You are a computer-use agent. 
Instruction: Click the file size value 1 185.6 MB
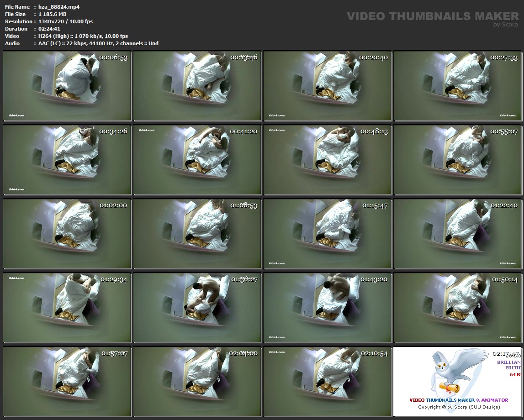[52, 14]
